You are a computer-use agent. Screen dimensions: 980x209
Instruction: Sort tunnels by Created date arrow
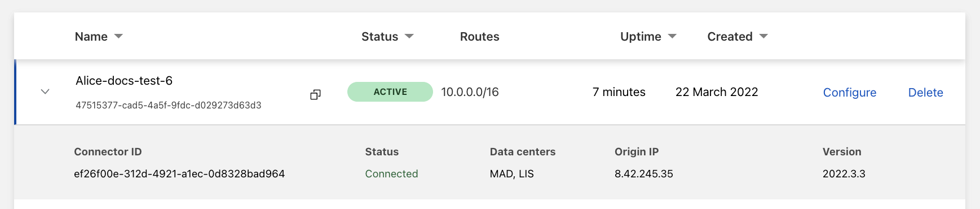(763, 36)
